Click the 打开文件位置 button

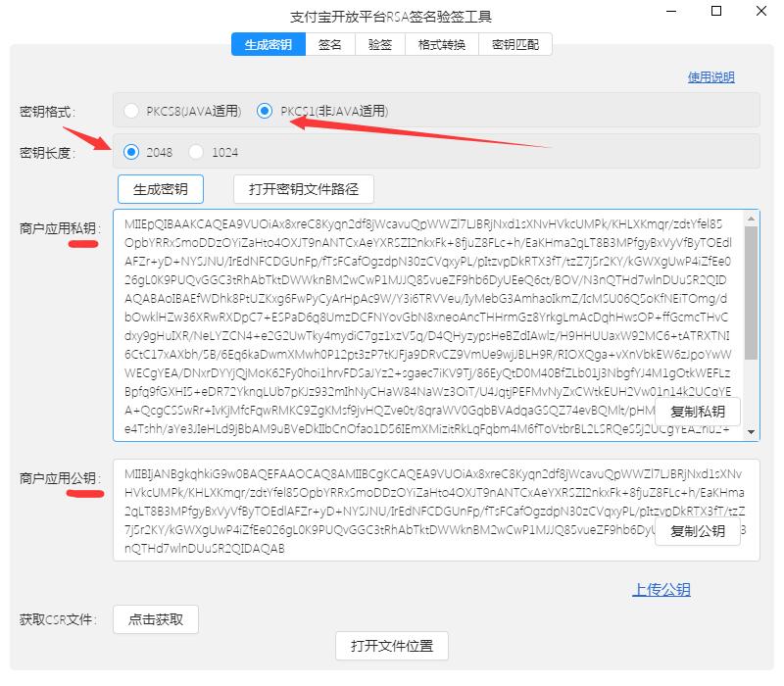391,646
